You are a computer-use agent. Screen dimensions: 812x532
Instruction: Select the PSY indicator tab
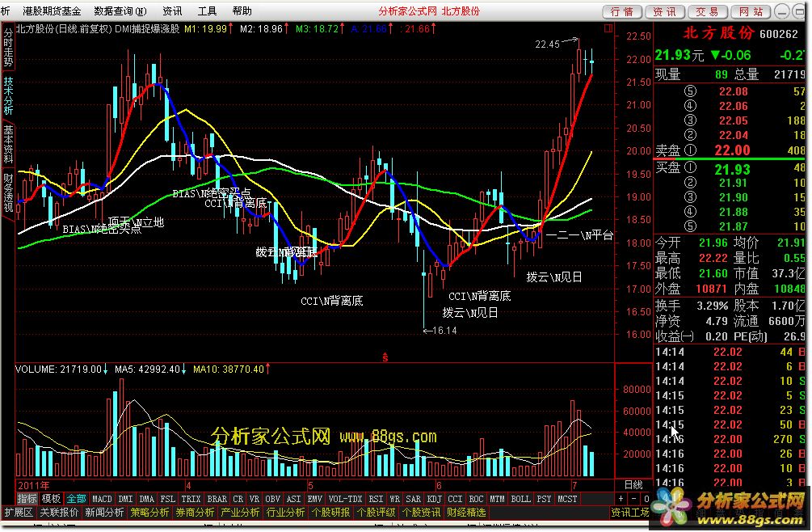tap(545, 499)
